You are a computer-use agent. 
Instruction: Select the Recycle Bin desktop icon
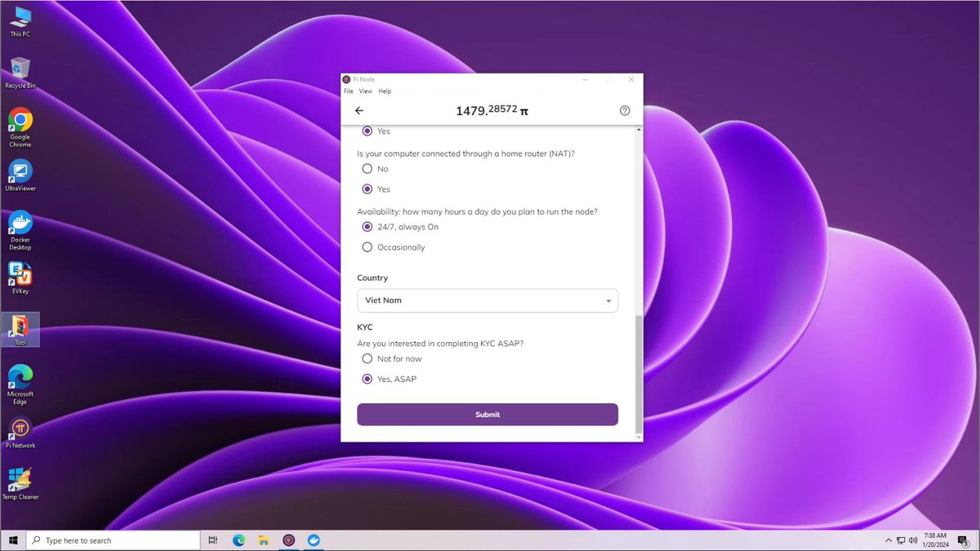[x=20, y=73]
